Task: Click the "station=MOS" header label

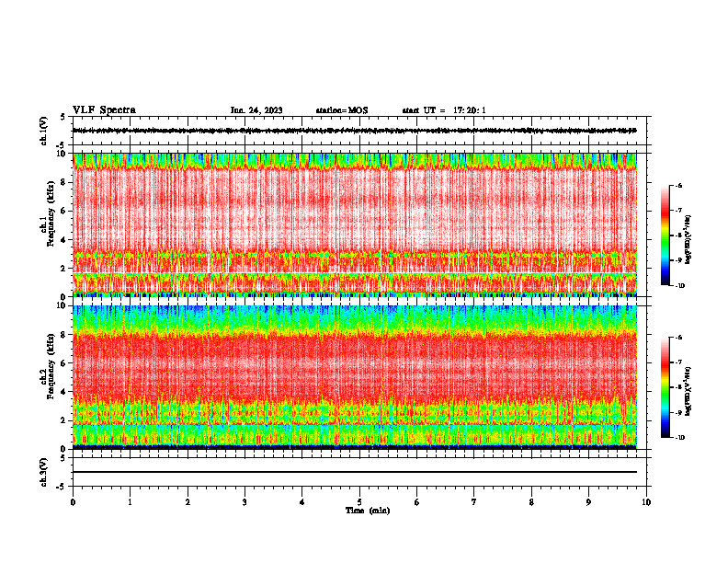Action: [342, 110]
